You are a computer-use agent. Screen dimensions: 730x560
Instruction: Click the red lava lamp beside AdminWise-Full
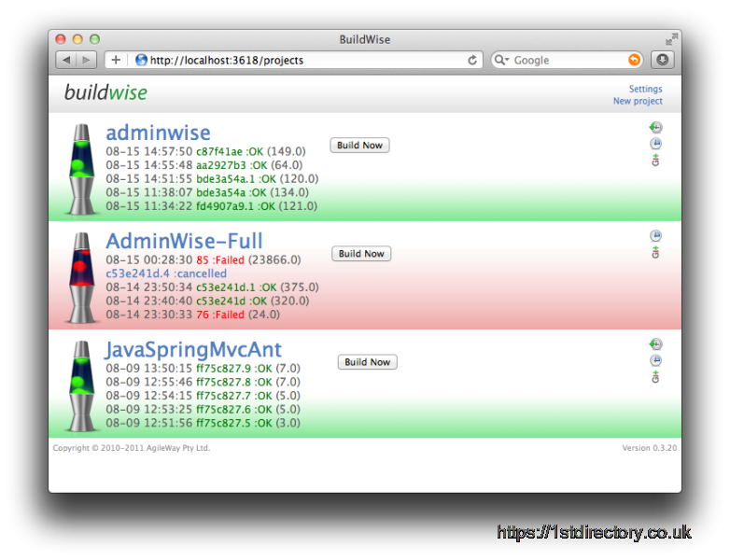point(82,278)
